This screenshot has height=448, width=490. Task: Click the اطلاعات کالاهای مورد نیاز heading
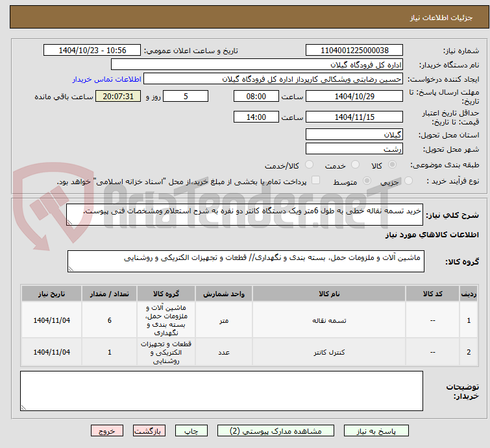click(432, 235)
